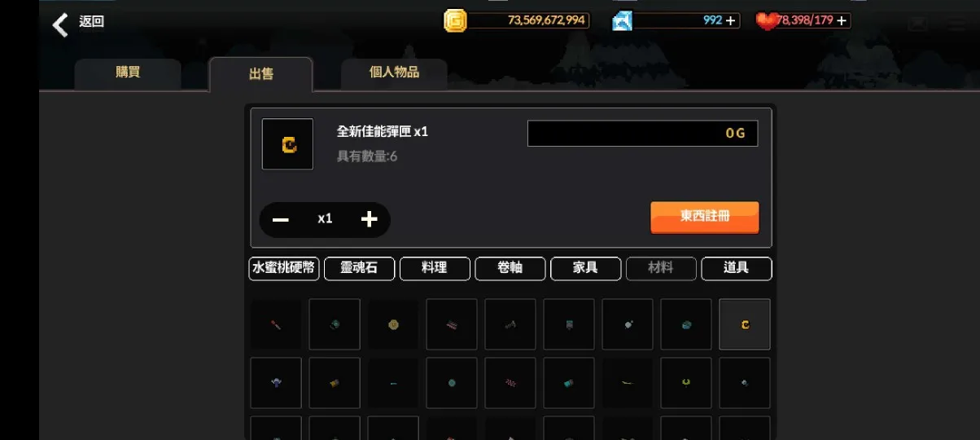Add more diamonds with the plus next to 992
Image resolution: width=980 pixels, height=440 pixels.
(x=731, y=20)
